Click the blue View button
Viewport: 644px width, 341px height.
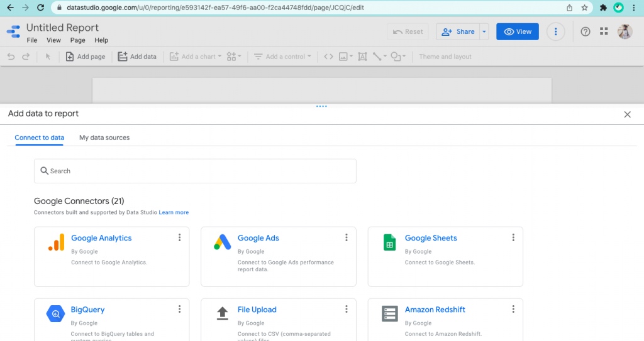click(x=518, y=31)
